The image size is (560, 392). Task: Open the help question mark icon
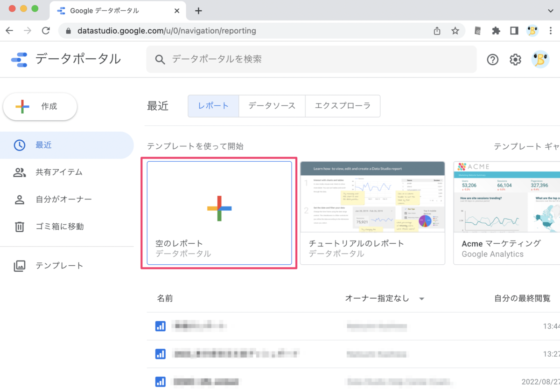493,60
